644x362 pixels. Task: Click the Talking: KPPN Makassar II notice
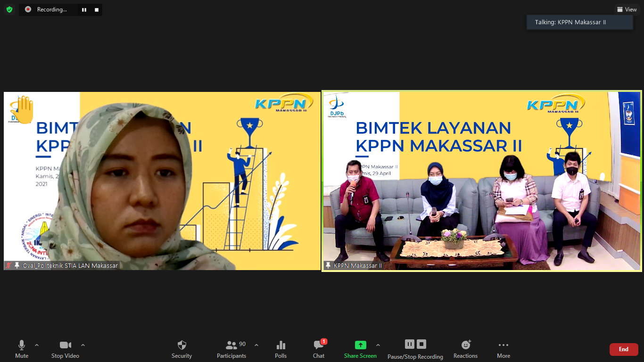coord(580,22)
